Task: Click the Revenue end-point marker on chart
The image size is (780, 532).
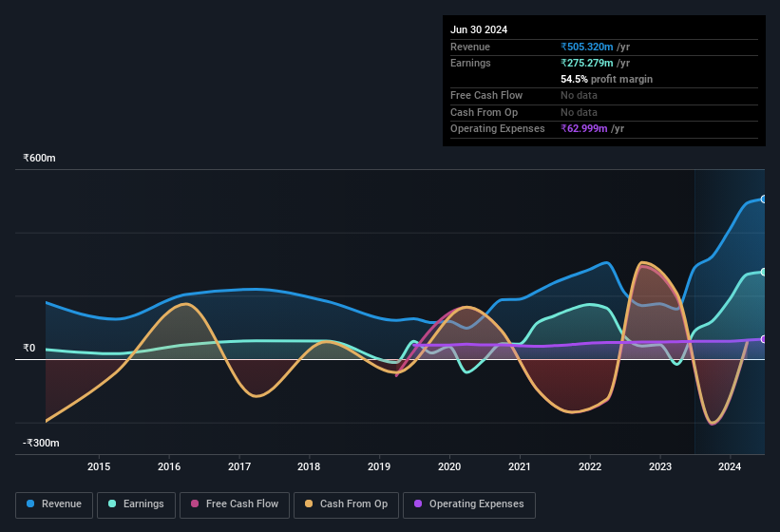Action: point(764,199)
